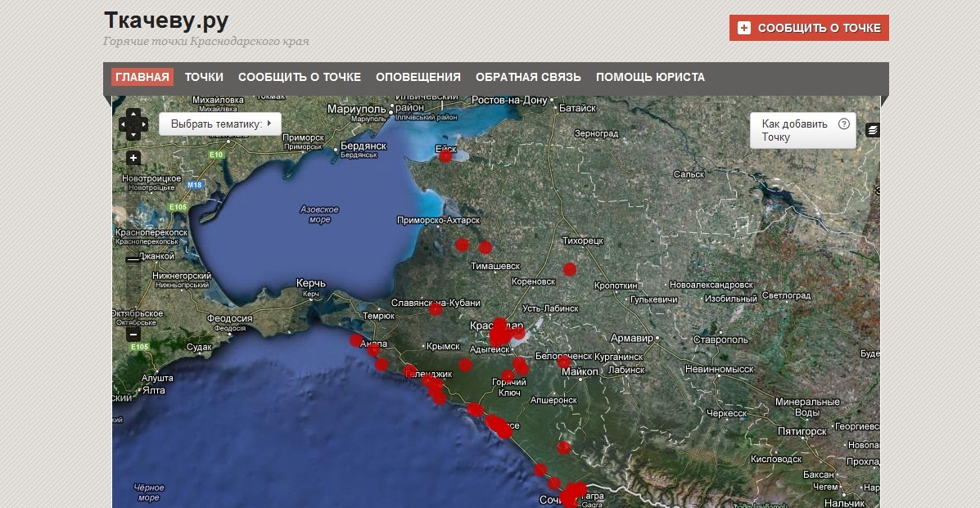Click the map zoom in plus button

point(133,158)
